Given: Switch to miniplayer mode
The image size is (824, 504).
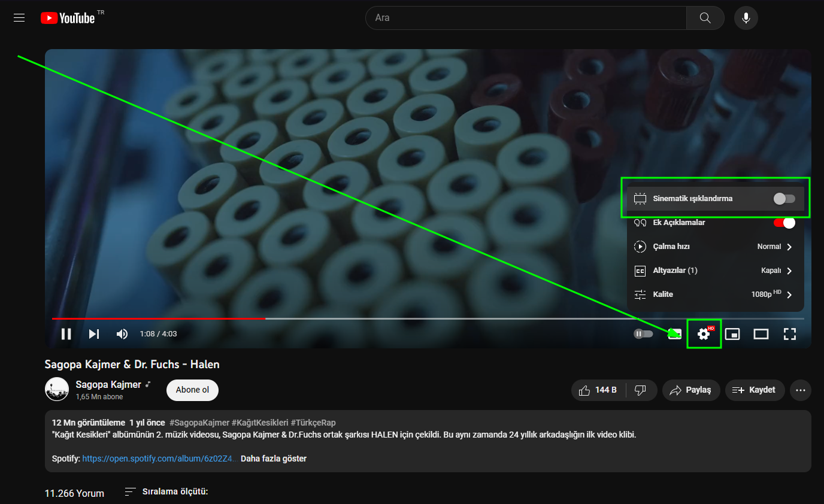Looking at the screenshot, I should [x=732, y=334].
